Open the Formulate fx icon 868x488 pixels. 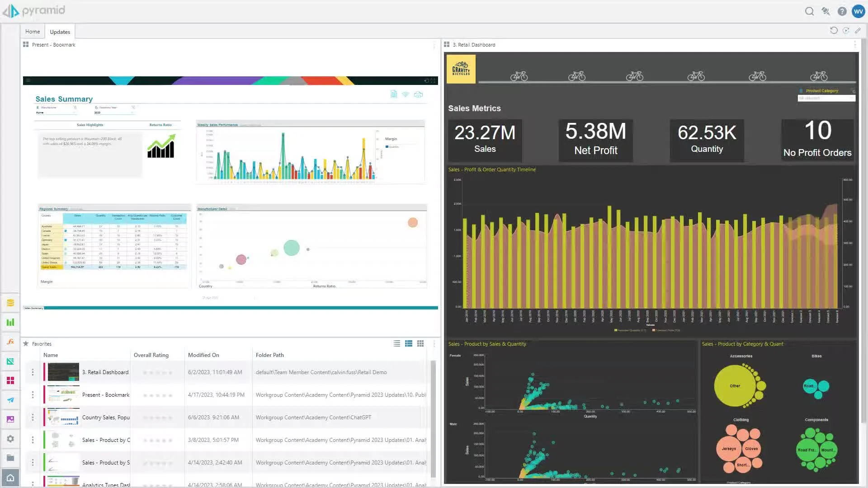(10, 342)
